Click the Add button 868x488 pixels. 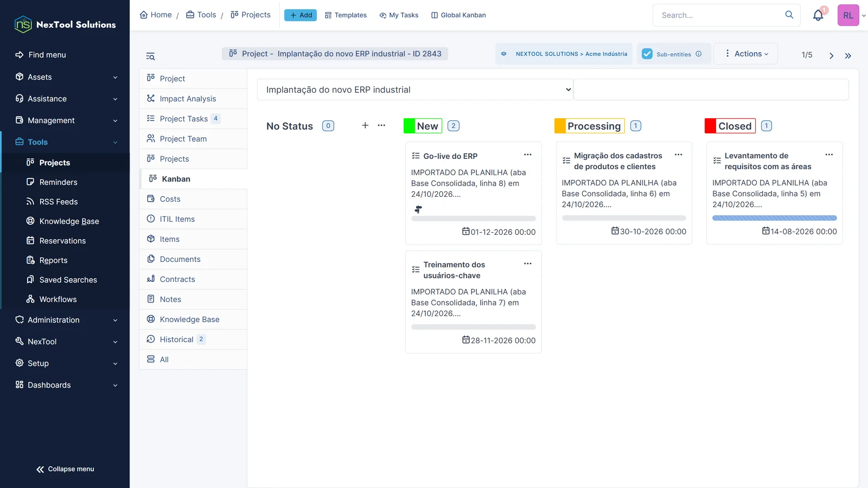click(301, 15)
